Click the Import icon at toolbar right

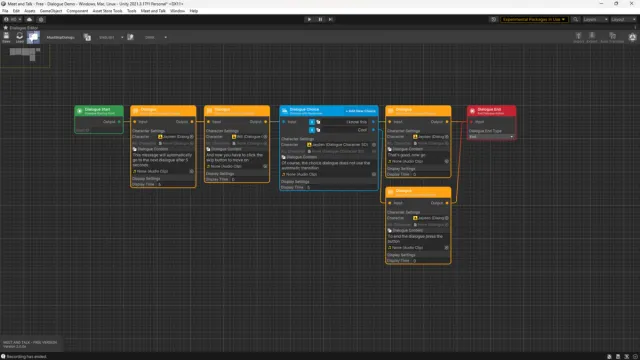pos(578,37)
